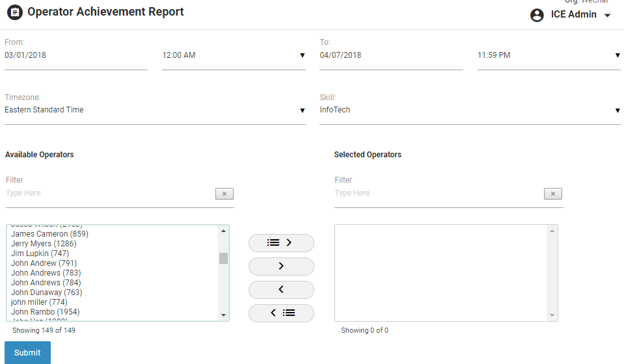Click the To date field 04/07/2018
The image size is (624, 364).
pos(390,56)
